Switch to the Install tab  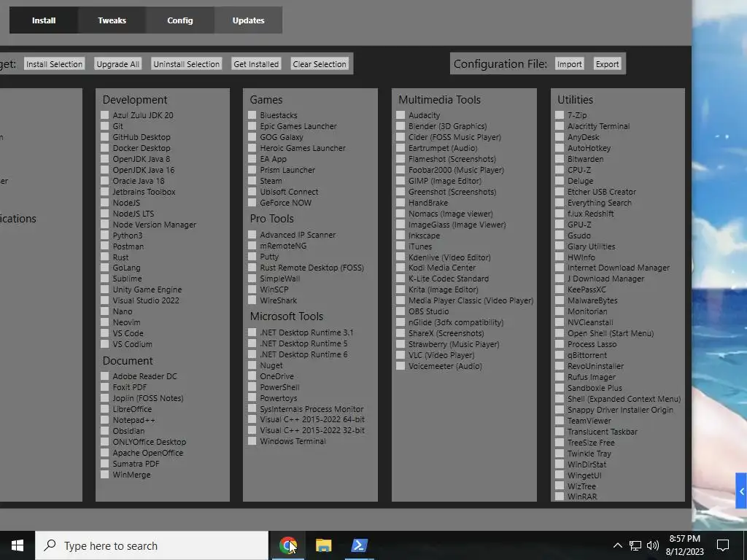click(x=44, y=20)
